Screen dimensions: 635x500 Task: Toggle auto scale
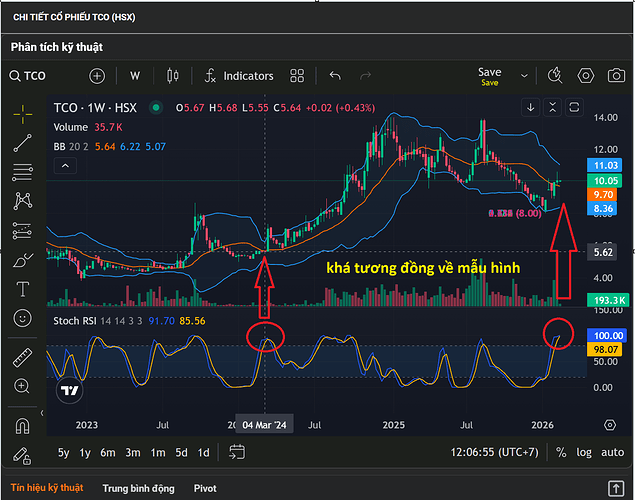coord(612,452)
